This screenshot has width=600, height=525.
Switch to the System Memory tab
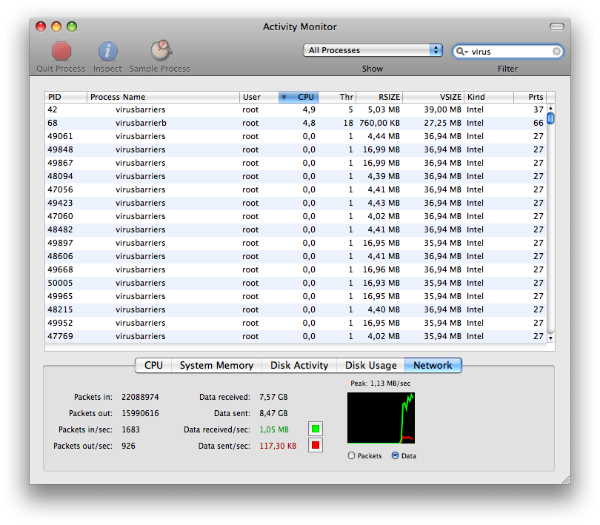(x=217, y=365)
